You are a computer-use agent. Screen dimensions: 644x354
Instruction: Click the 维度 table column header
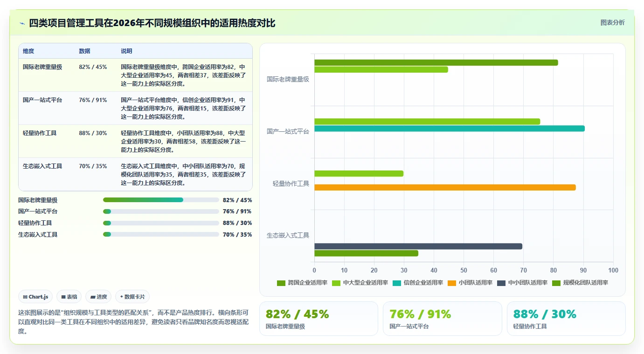(28, 51)
